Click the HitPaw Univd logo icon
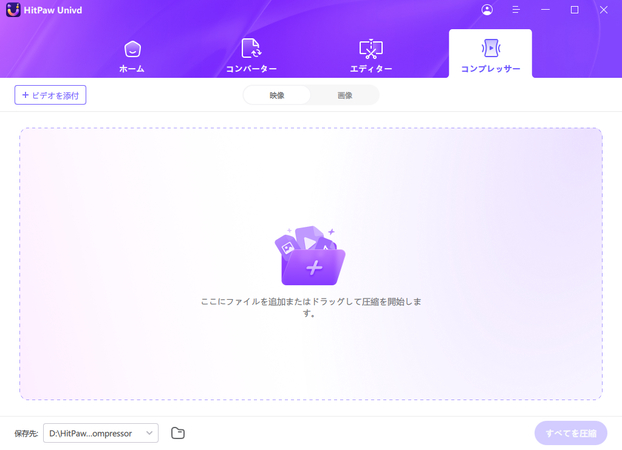 point(13,10)
